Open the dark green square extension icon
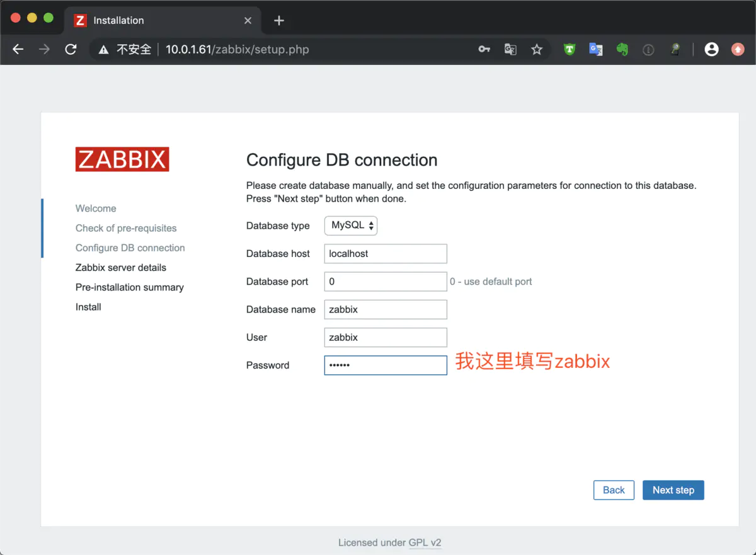Screen dimensions: 756x555 [x=675, y=49]
